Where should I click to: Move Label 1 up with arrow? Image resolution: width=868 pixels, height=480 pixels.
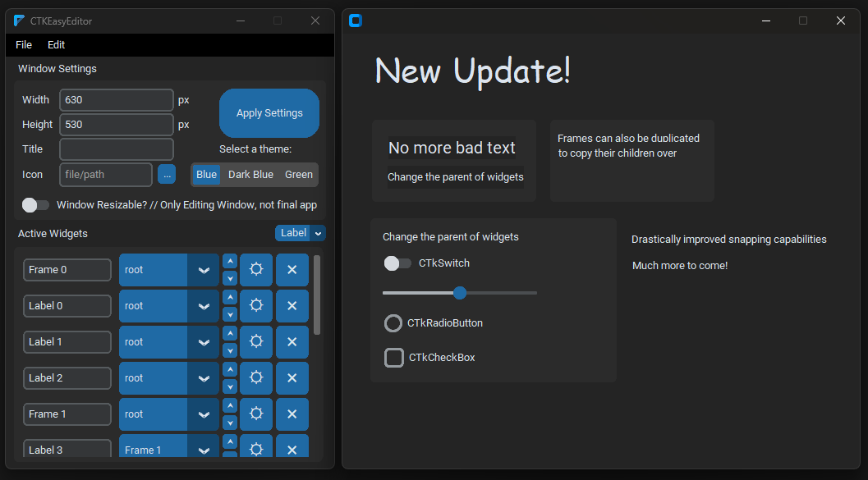[x=230, y=333]
